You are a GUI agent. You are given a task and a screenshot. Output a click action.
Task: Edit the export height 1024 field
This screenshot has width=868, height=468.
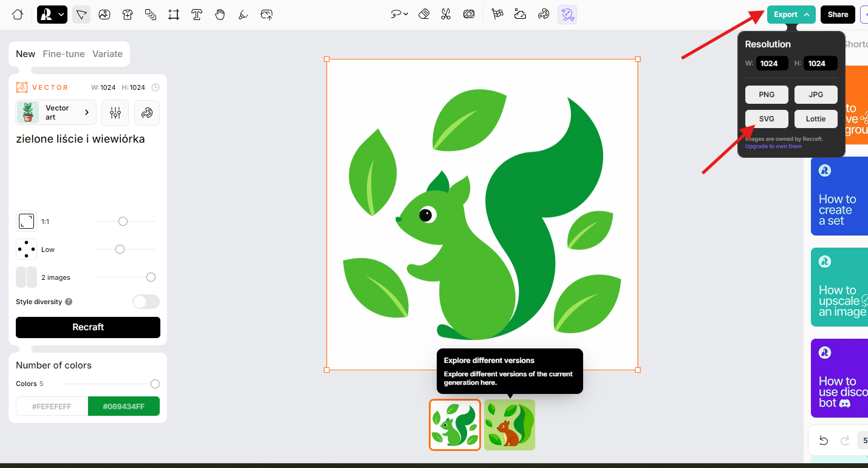pos(820,63)
